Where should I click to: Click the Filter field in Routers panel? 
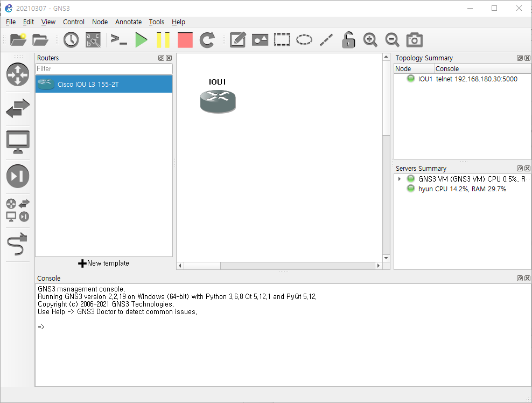pyautogui.click(x=104, y=69)
